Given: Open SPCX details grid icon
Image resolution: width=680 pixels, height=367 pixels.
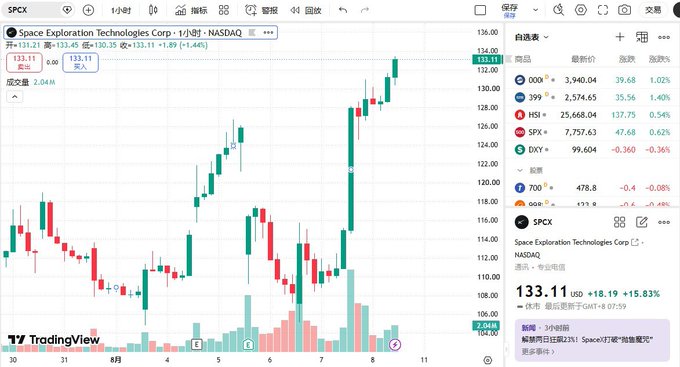Looking at the screenshot, I should click(619, 222).
